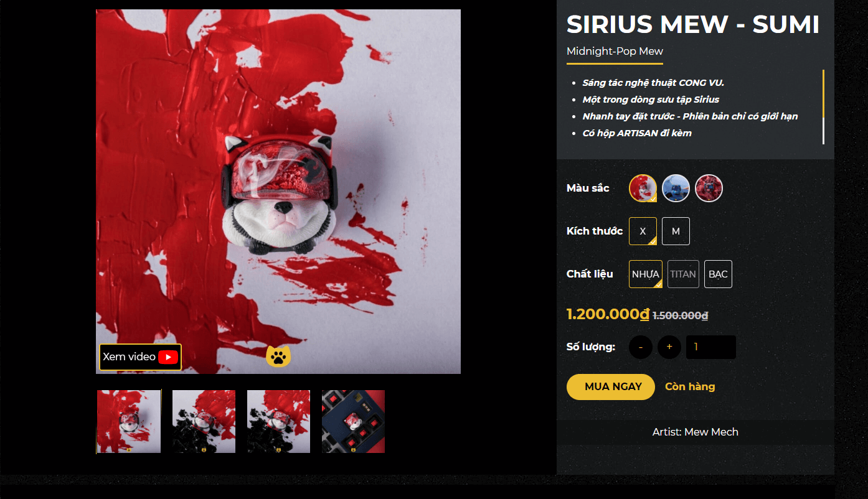Open first red paint thumbnail
868x499 pixels.
pyautogui.click(x=129, y=421)
